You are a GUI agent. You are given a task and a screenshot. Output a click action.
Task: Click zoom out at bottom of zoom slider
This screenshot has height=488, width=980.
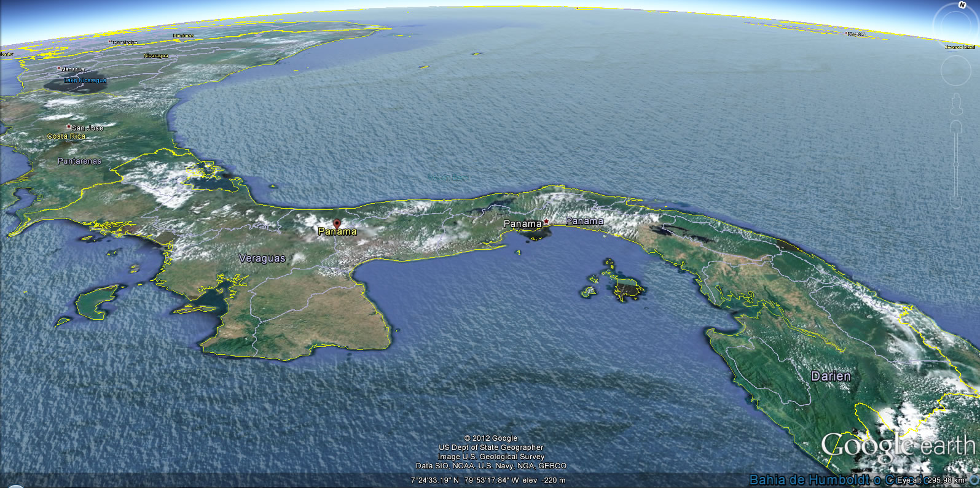click(955, 202)
